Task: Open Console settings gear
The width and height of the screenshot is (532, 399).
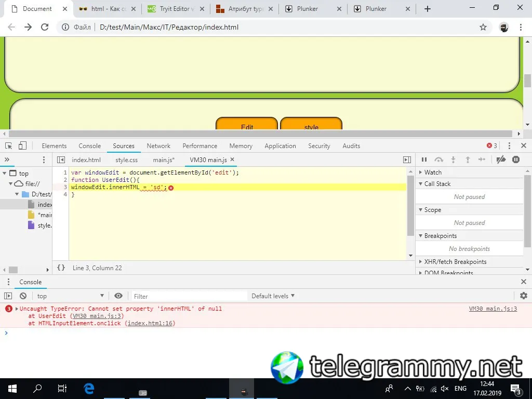Action: pos(524,296)
